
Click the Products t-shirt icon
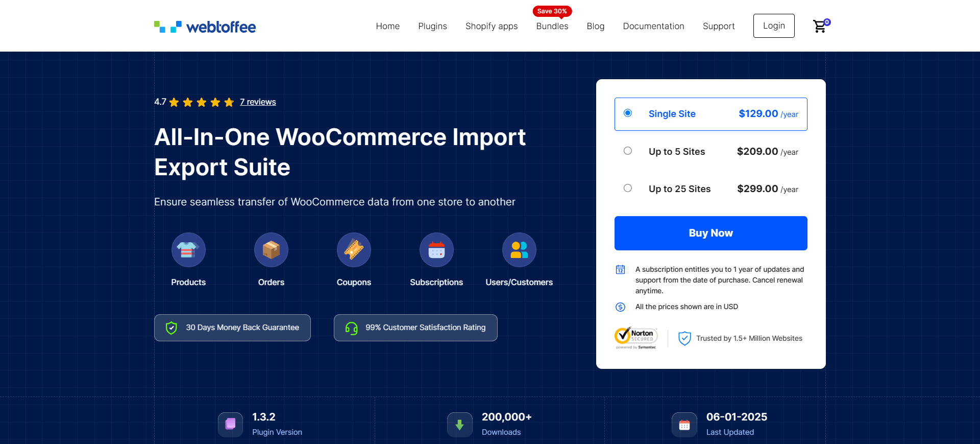pyautogui.click(x=188, y=250)
